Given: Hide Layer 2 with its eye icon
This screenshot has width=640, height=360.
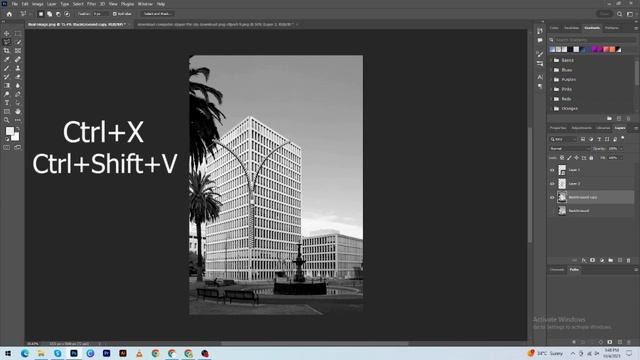Looking at the screenshot, I should tap(552, 184).
